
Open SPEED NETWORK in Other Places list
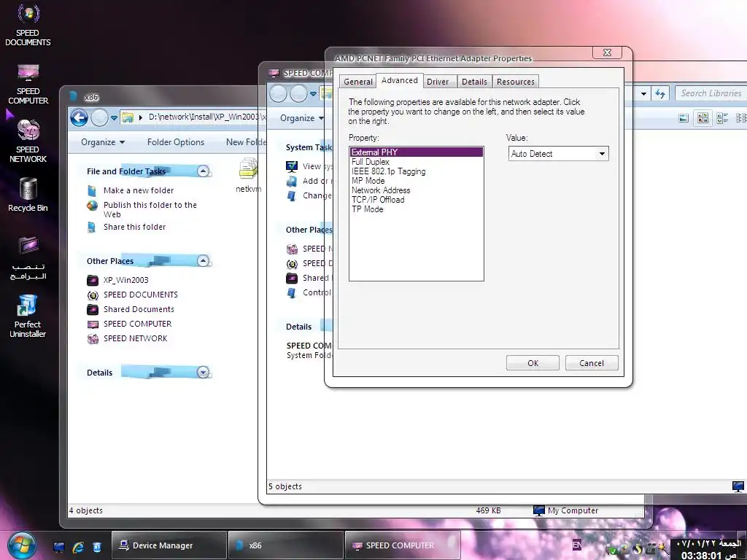(135, 338)
